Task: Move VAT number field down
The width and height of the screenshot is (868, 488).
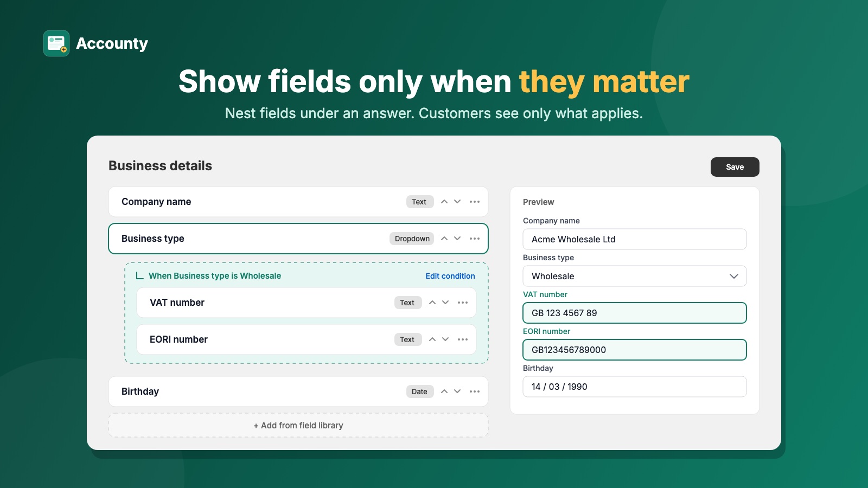Action: click(x=445, y=303)
